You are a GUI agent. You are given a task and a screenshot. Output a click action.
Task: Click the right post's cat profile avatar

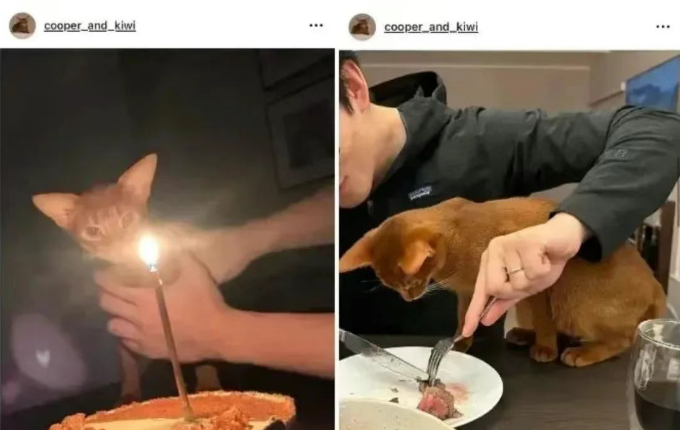(362, 27)
